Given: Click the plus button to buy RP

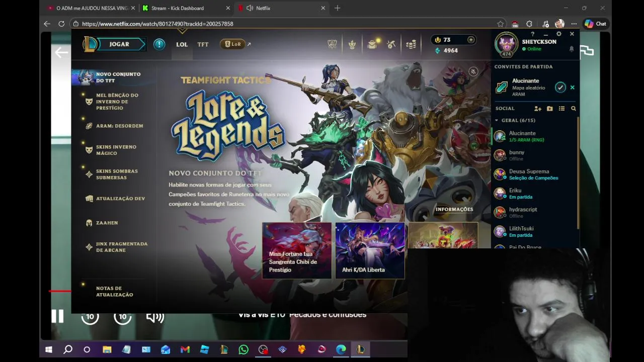Looking at the screenshot, I should (471, 40).
